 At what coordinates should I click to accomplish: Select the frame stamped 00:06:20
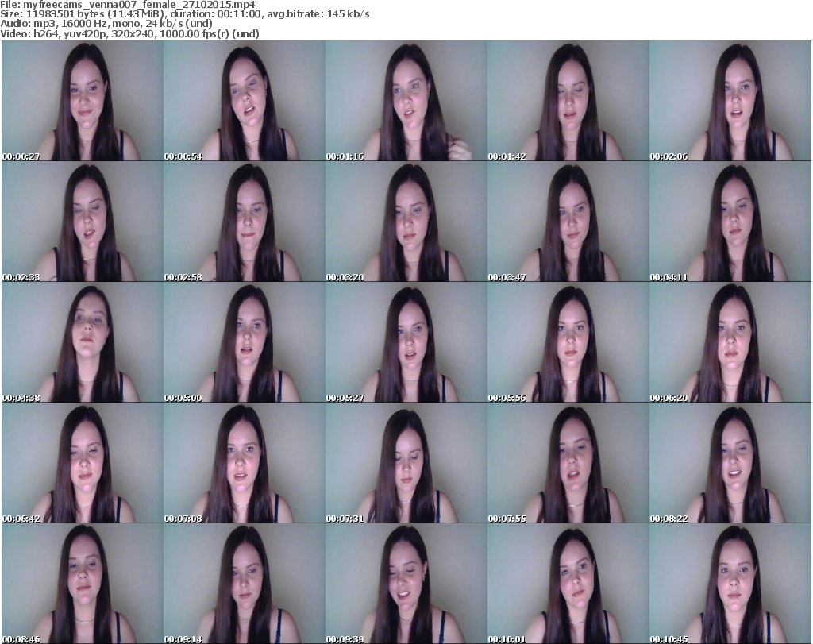730,342
